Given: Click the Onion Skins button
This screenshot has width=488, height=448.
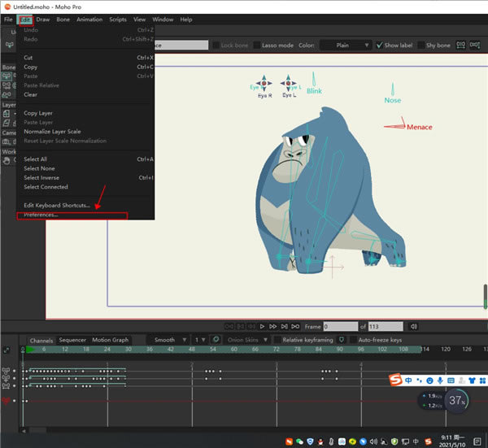Looking at the screenshot, I should point(243,340).
